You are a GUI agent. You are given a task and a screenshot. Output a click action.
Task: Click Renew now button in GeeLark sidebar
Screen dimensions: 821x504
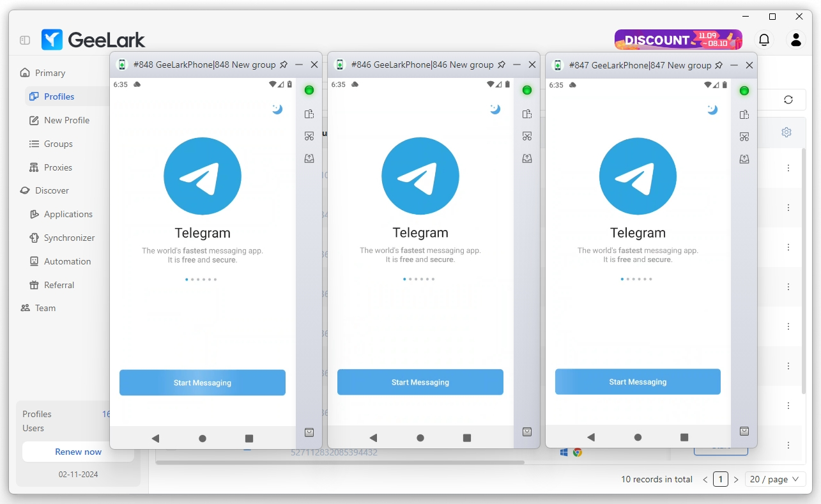(78, 452)
